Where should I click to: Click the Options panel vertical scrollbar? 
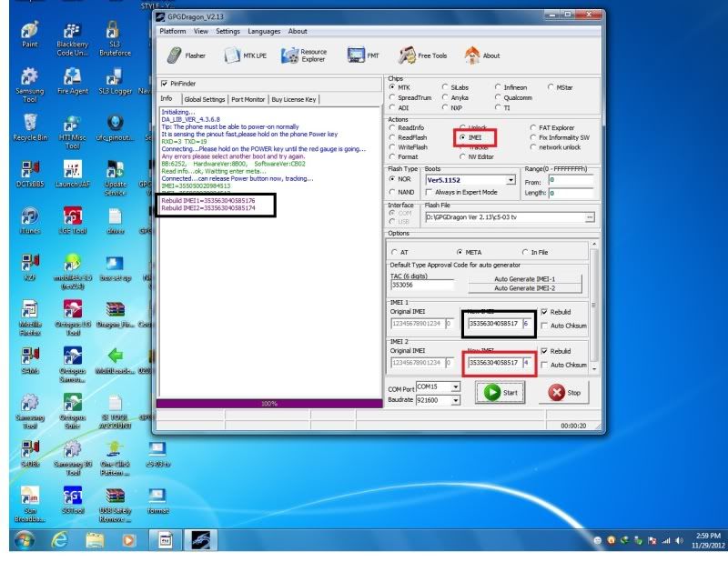pyautogui.click(x=594, y=306)
